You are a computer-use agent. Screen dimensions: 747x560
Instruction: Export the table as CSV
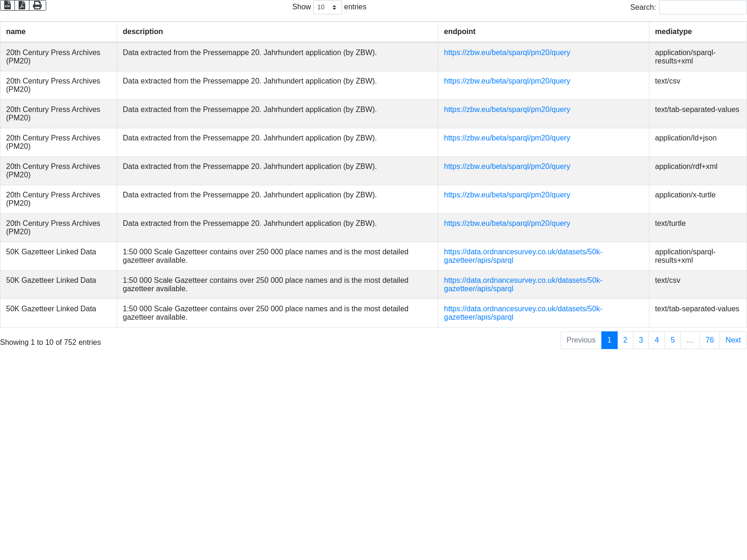pos(7,5)
